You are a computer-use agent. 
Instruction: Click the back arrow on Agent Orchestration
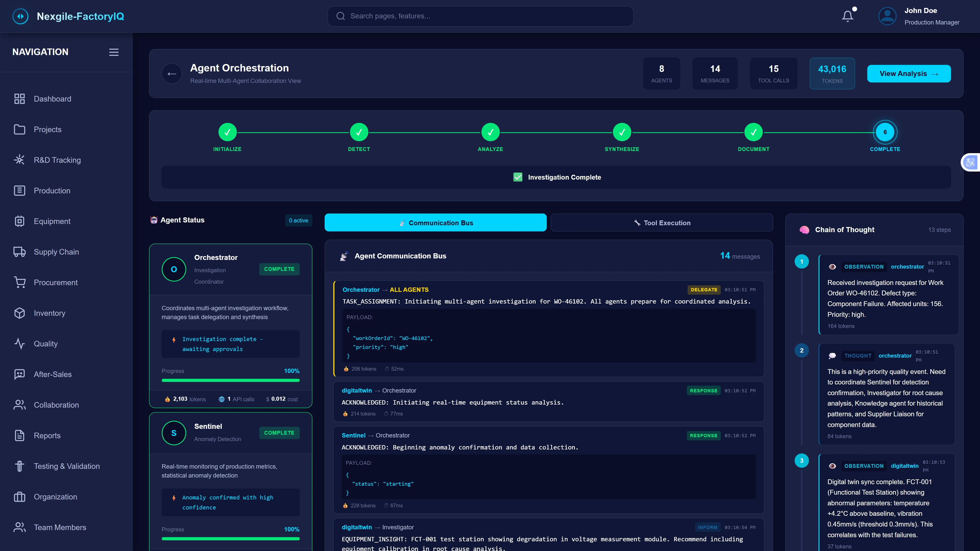171,73
